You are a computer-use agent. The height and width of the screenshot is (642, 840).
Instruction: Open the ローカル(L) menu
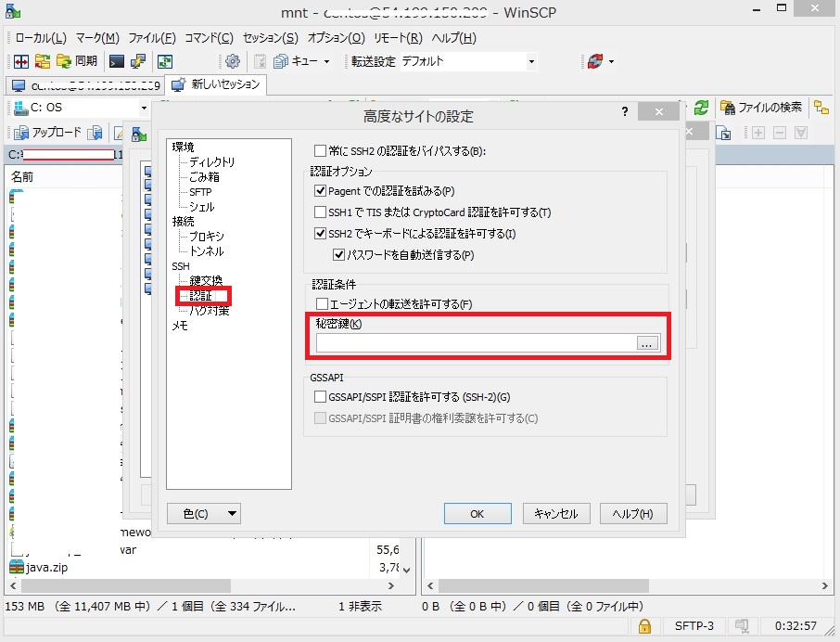[x=41, y=38]
